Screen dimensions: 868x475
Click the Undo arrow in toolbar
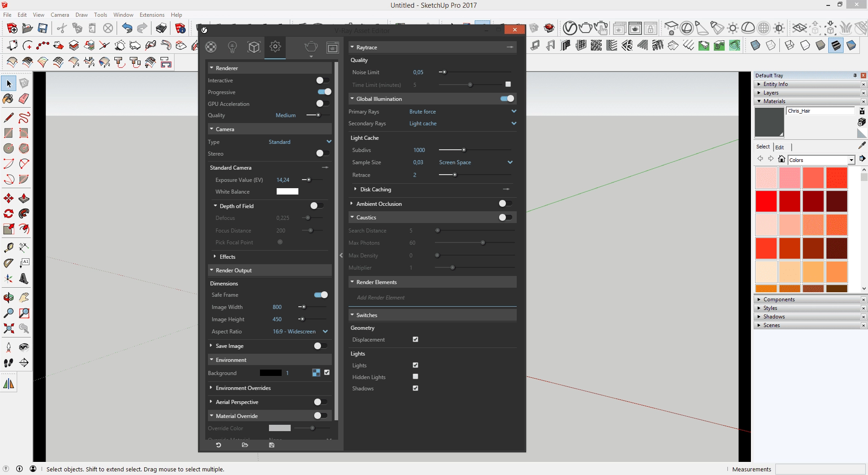tap(127, 28)
